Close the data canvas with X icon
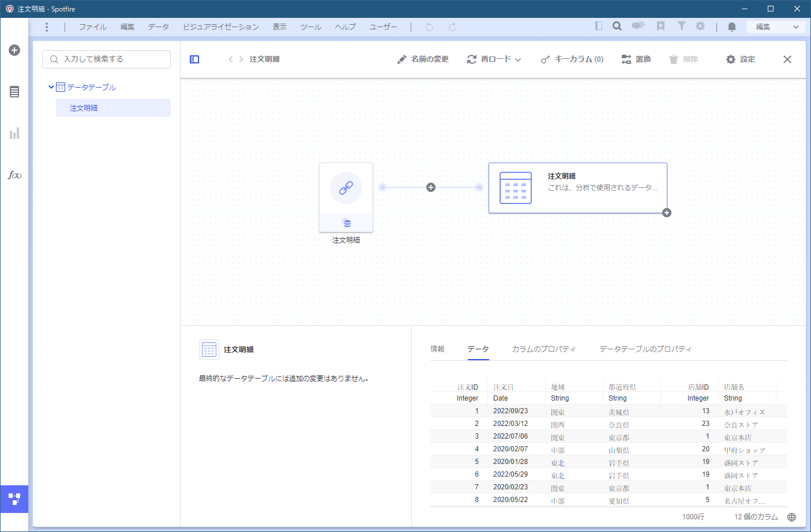The width and height of the screenshot is (811, 532). tap(787, 59)
